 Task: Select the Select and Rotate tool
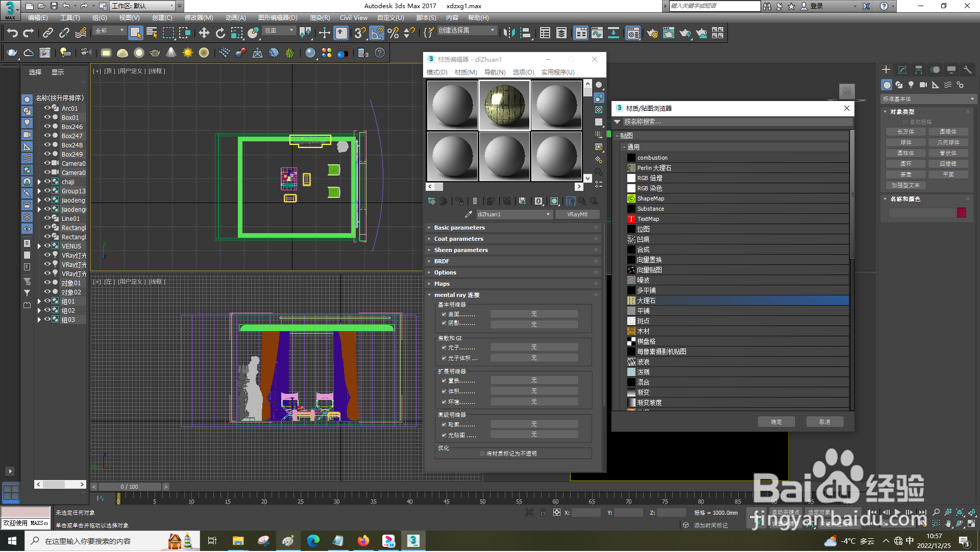pyautogui.click(x=220, y=33)
